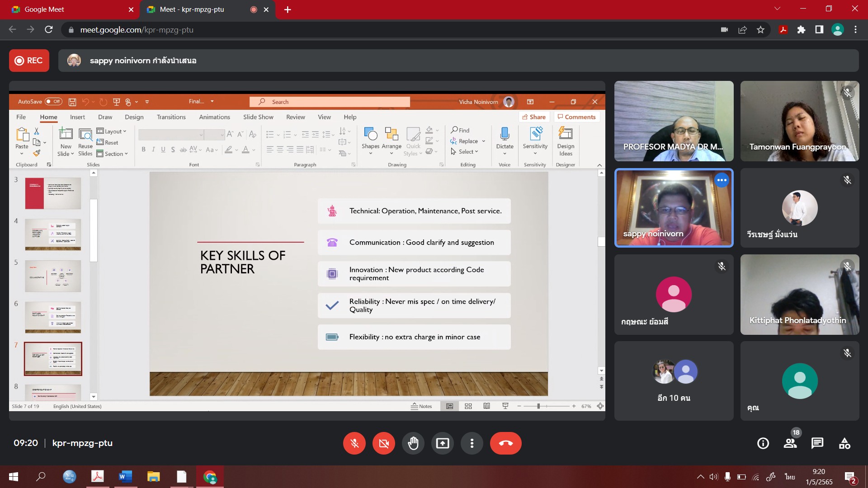Image resolution: width=868 pixels, height=488 pixels.
Task: Hang up the call
Action: 505,443
